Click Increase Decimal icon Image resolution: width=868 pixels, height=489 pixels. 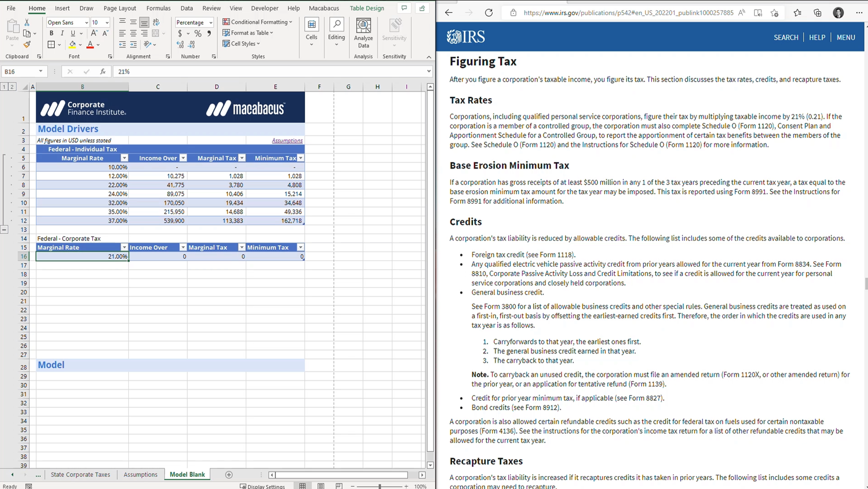pos(180,45)
